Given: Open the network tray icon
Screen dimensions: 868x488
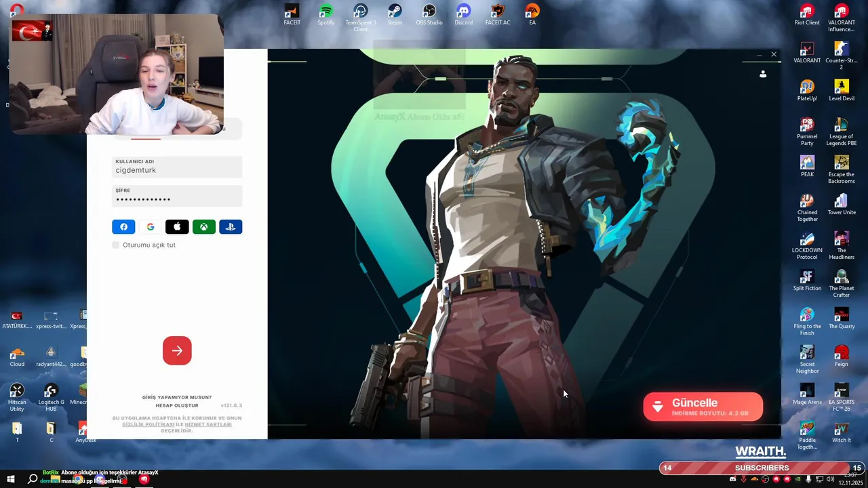Looking at the screenshot, I should pos(819,479).
